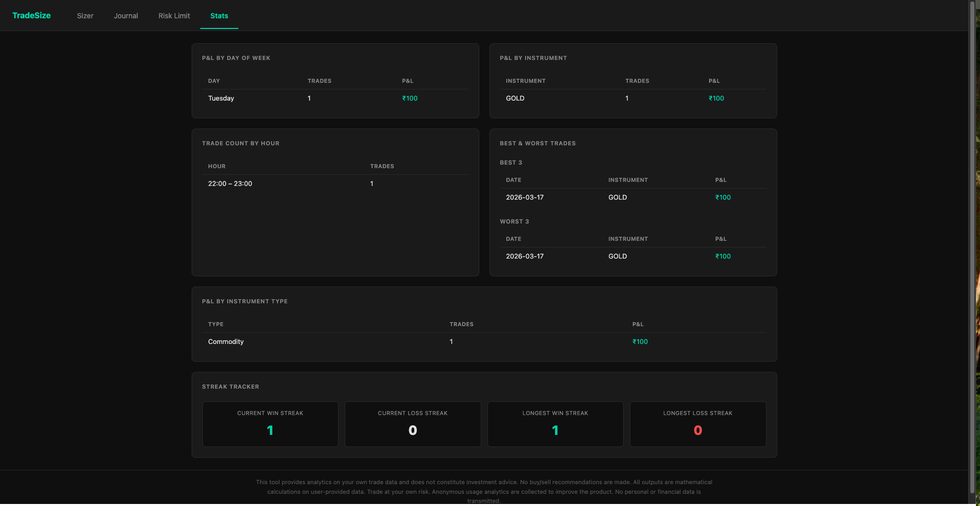Viewport: 980px width, 506px height.
Task: Click the ₹100 value for Tuesday
Action: [x=410, y=98]
